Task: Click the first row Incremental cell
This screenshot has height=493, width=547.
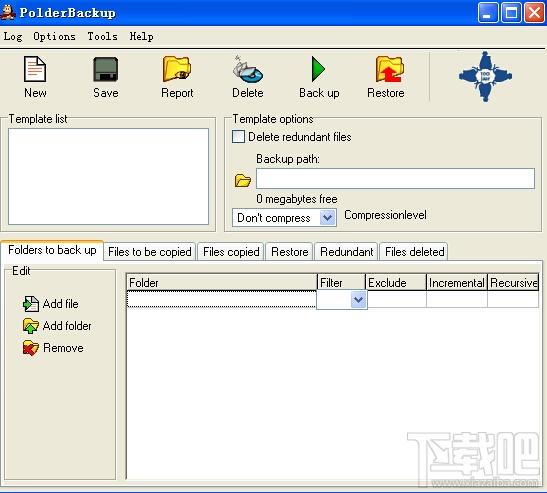Action: tap(457, 299)
